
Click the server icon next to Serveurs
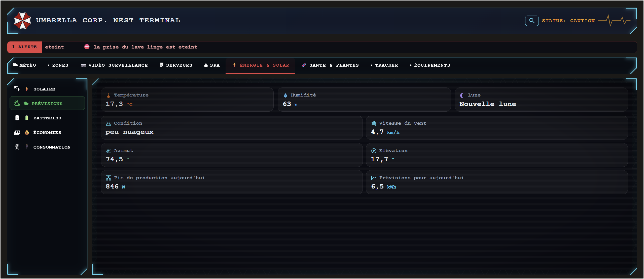pos(162,65)
